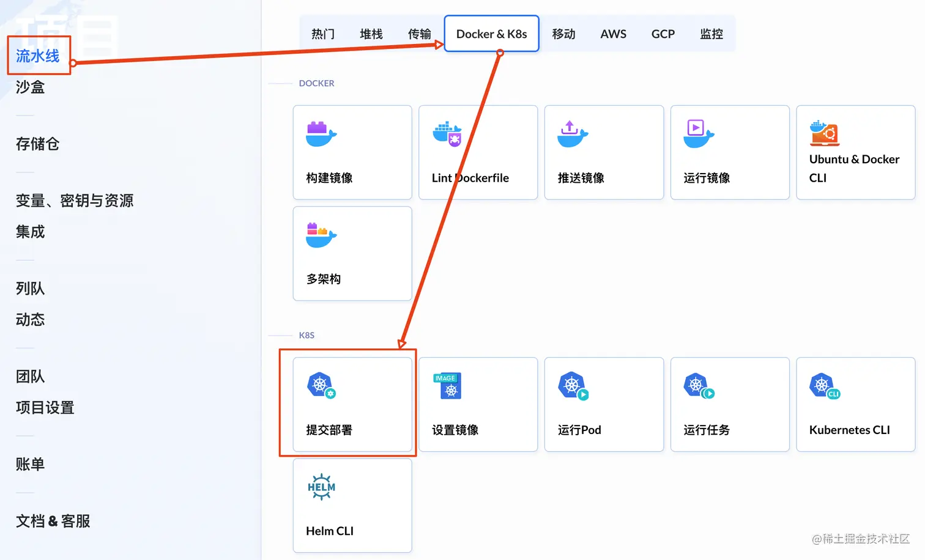
Task: Open 文档 & 客服 in the sidebar
Action: tap(53, 521)
